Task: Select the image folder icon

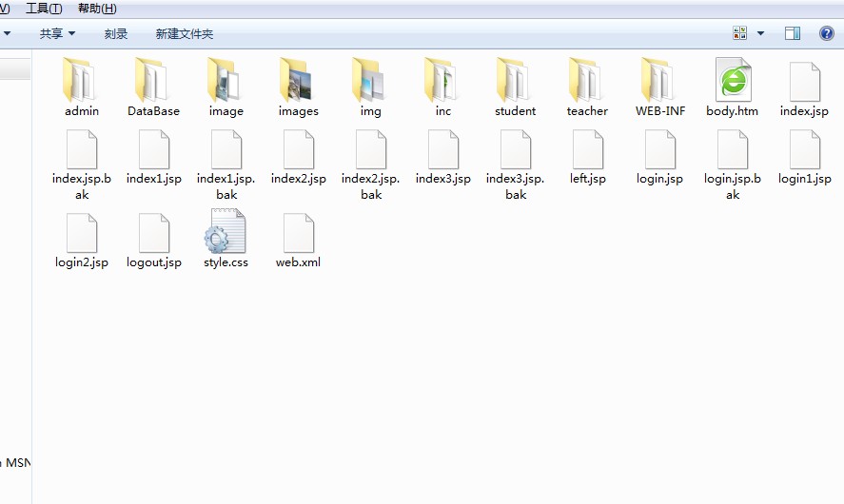Action: pos(225,81)
